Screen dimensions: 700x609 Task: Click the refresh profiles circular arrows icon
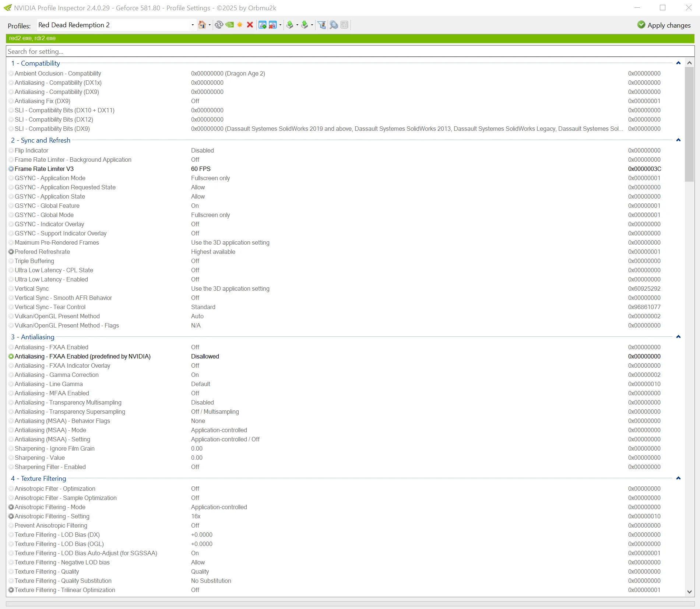pos(219,25)
